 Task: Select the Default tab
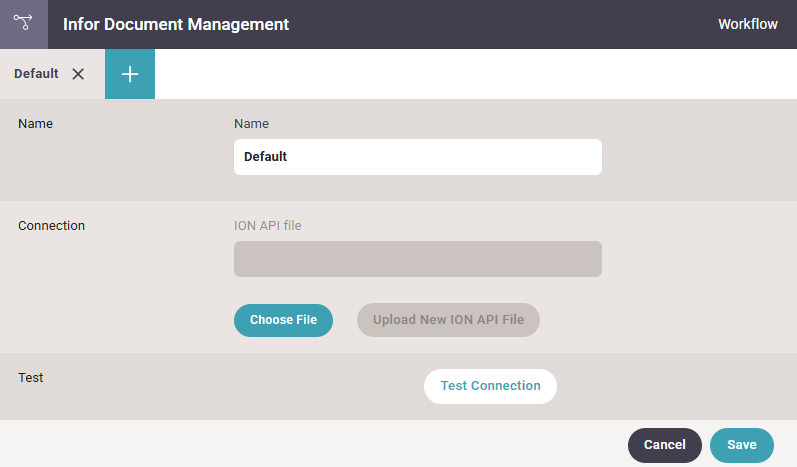point(36,74)
